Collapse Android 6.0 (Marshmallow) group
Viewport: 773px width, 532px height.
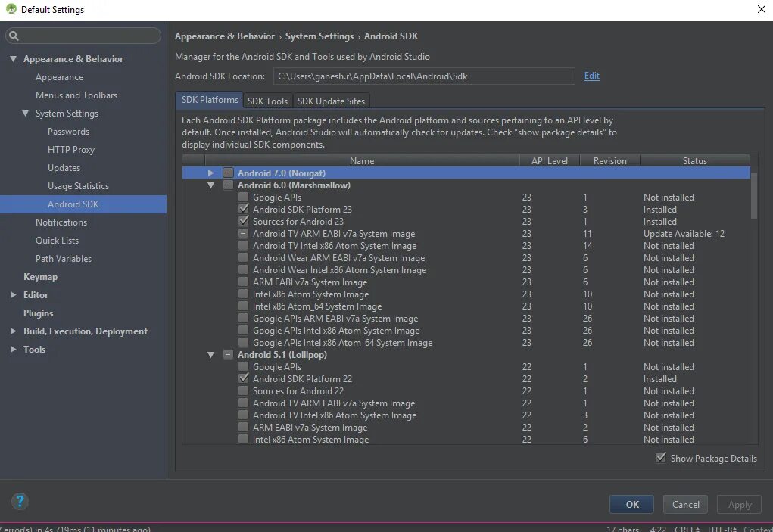tap(211, 185)
